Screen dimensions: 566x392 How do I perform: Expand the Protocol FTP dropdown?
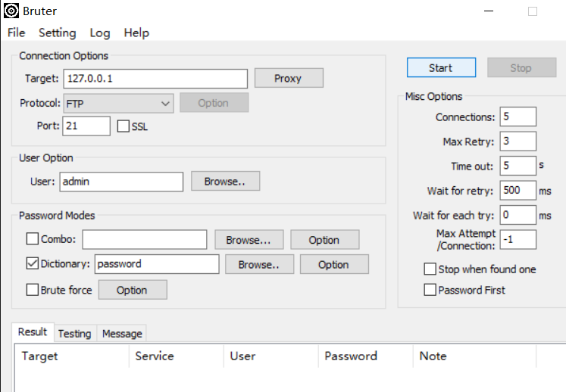[118, 104]
